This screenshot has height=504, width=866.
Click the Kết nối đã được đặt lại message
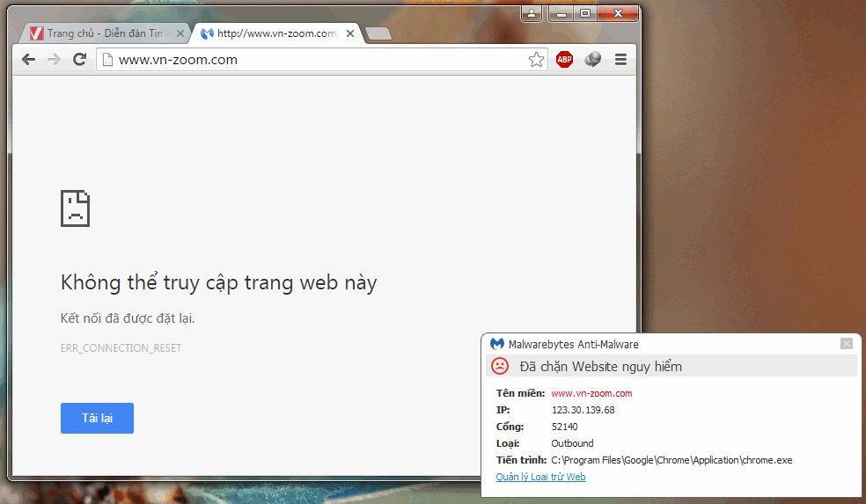point(128,318)
